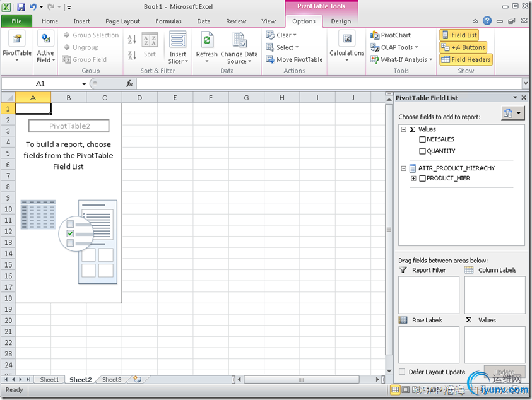
Task: Check the NETSALES field
Action: click(x=422, y=139)
